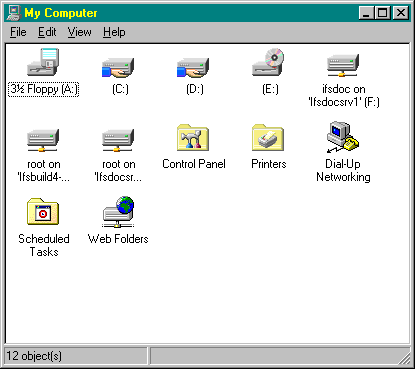Image resolution: width=415 pixels, height=369 pixels.
Task: Close the My Computer window
Action: [x=400, y=13]
